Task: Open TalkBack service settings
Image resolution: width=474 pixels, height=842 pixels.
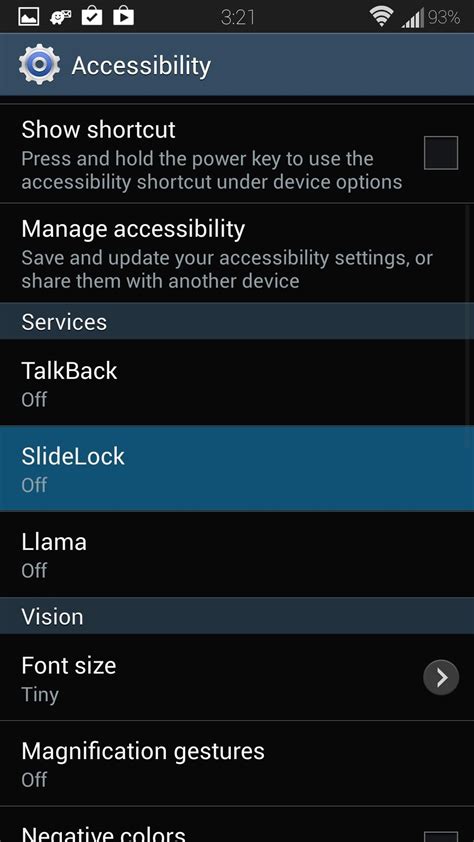Action: coord(237,383)
